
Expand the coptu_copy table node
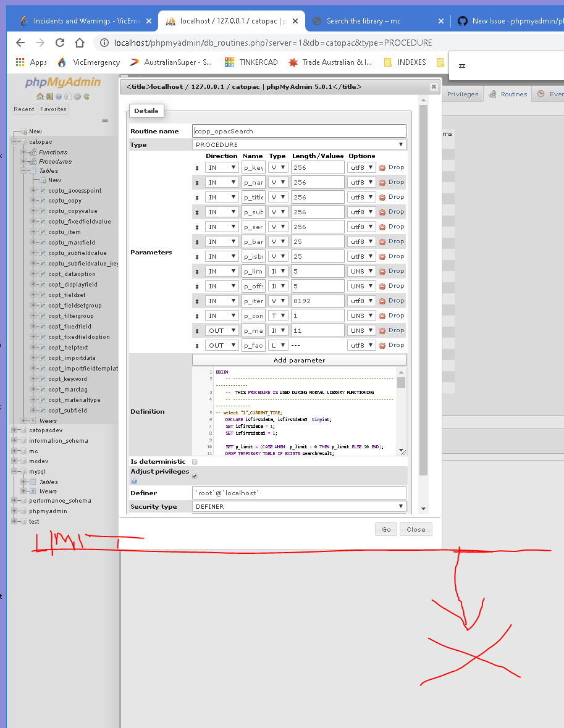(x=33, y=201)
